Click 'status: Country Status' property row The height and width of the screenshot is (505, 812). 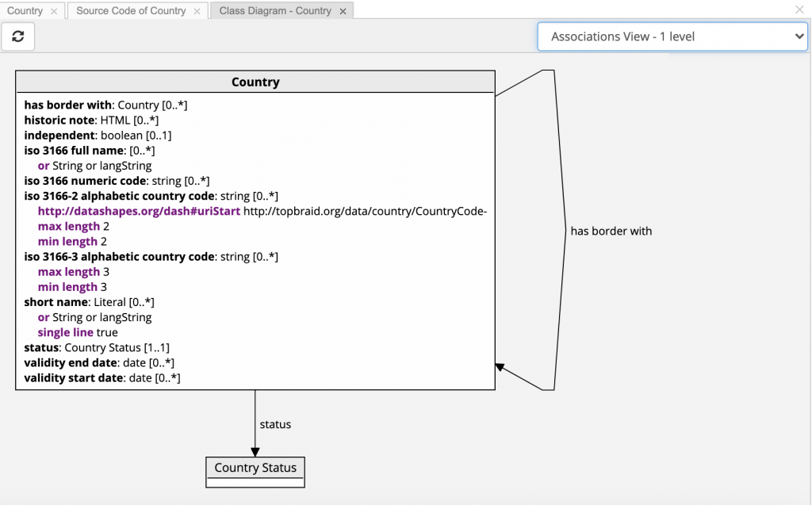(x=96, y=347)
